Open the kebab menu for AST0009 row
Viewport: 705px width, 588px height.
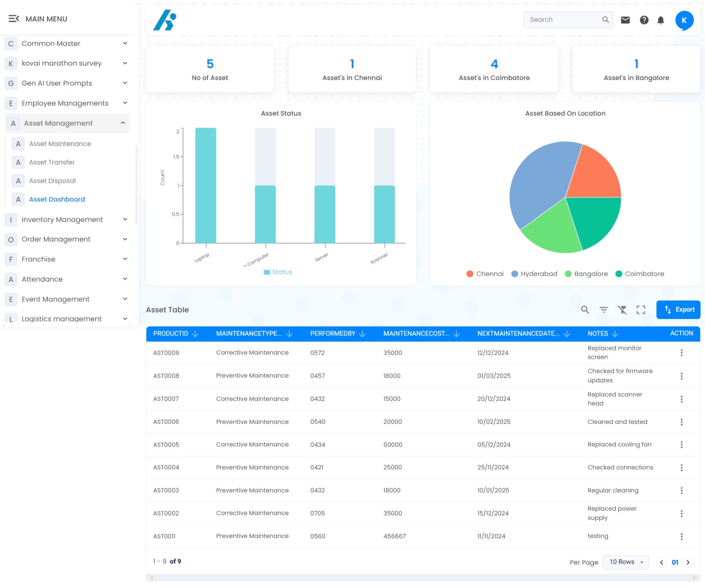coord(681,352)
